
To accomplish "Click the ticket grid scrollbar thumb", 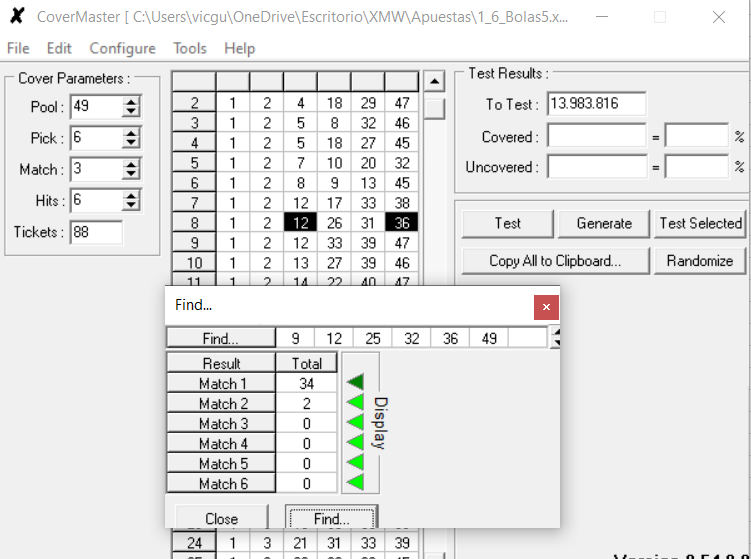I will tap(434, 109).
